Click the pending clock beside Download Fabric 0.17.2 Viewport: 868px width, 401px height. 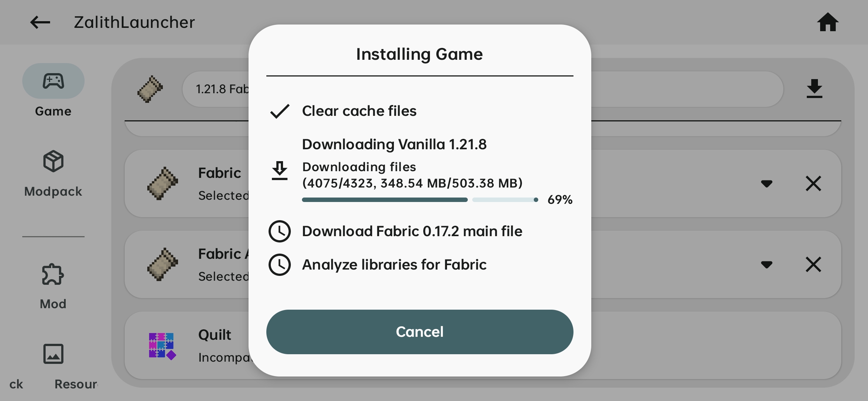coord(280,231)
